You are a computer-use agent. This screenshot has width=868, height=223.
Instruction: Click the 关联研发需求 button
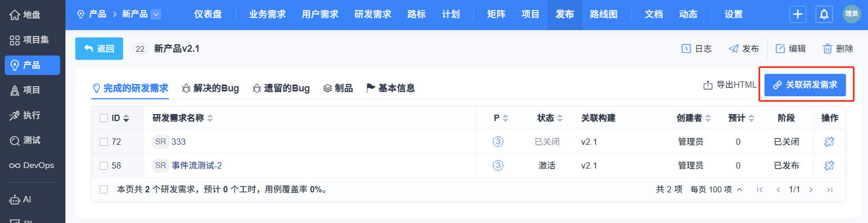tap(805, 85)
